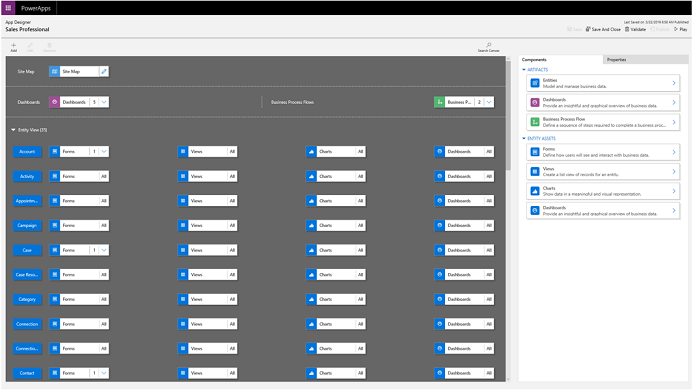Select the Dashboards entity asset icon
The image size is (693, 390).
click(x=535, y=210)
